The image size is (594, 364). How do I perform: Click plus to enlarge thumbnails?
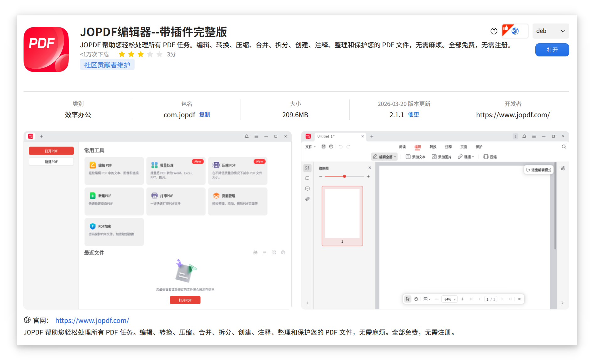click(368, 176)
